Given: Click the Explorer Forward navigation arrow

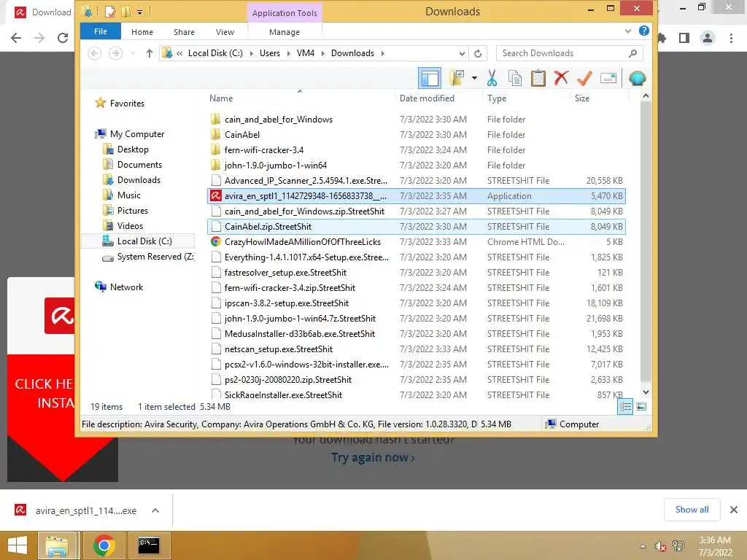Looking at the screenshot, I should pos(115,53).
